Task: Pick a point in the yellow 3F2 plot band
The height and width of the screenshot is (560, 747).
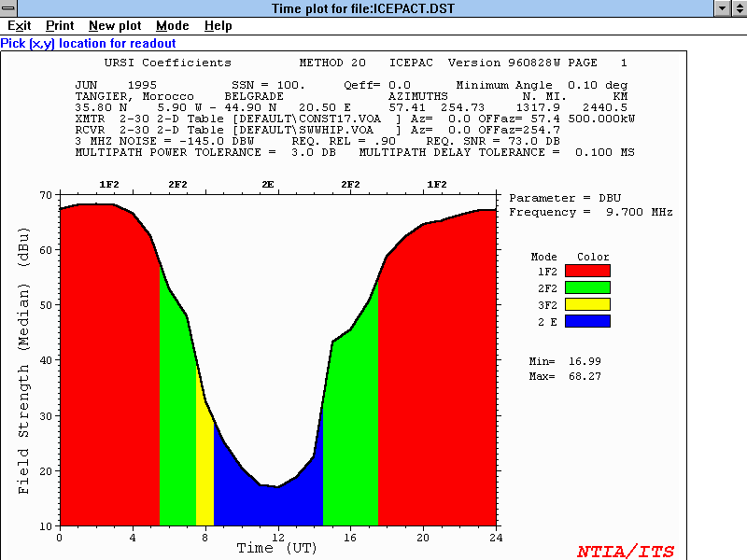Action: tap(204, 467)
